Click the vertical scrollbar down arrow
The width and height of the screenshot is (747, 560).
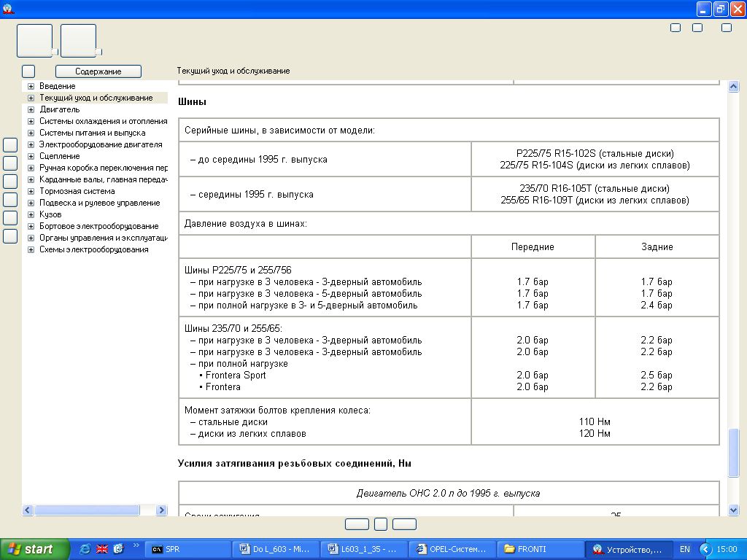point(733,510)
